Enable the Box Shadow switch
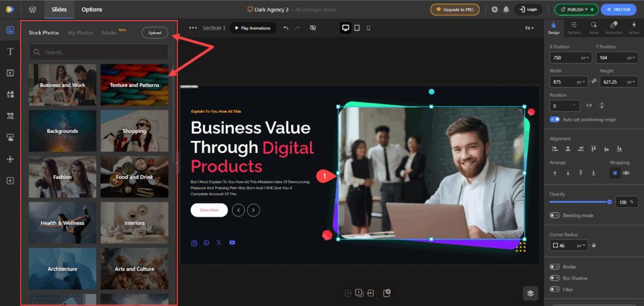 pyautogui.click(x=555, y=278)
